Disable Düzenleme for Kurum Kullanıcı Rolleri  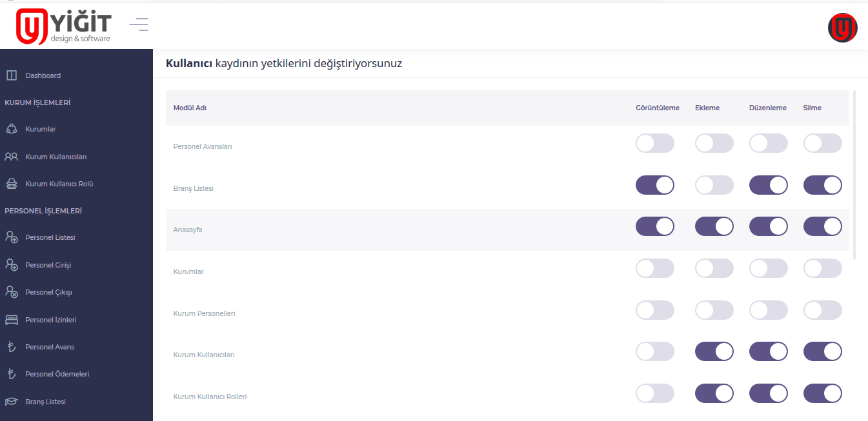[x=769, y=393]
